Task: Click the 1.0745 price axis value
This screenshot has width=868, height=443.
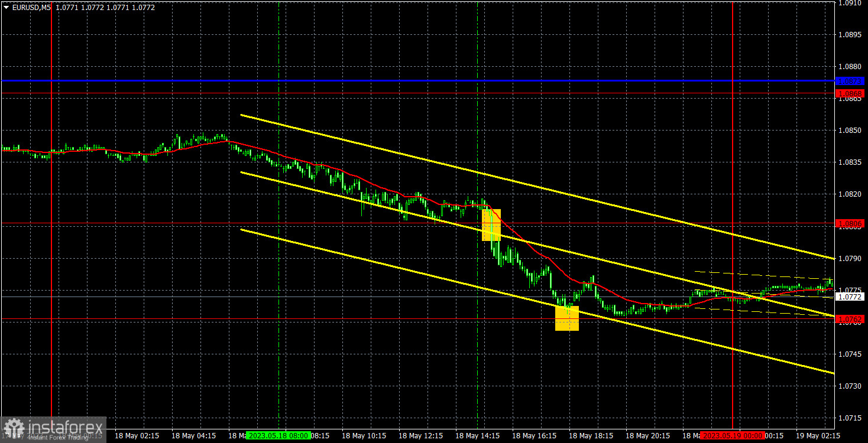Action: coord(851,354)
